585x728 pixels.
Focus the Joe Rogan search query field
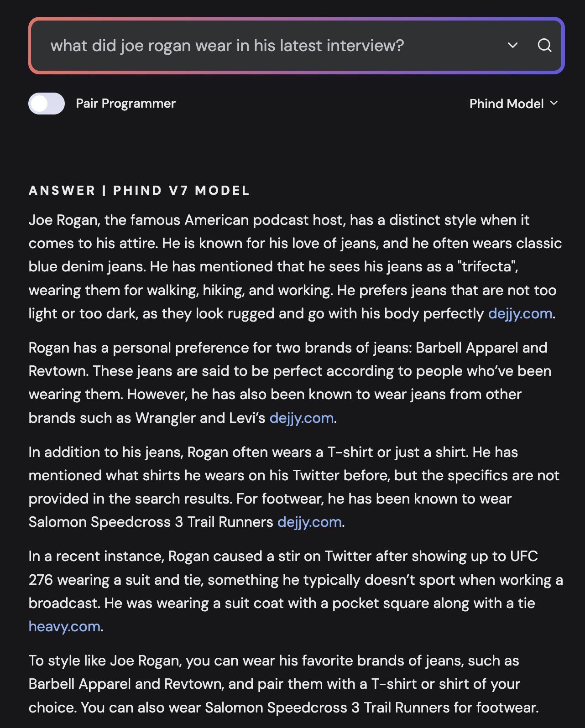click(x=269, y=45)
